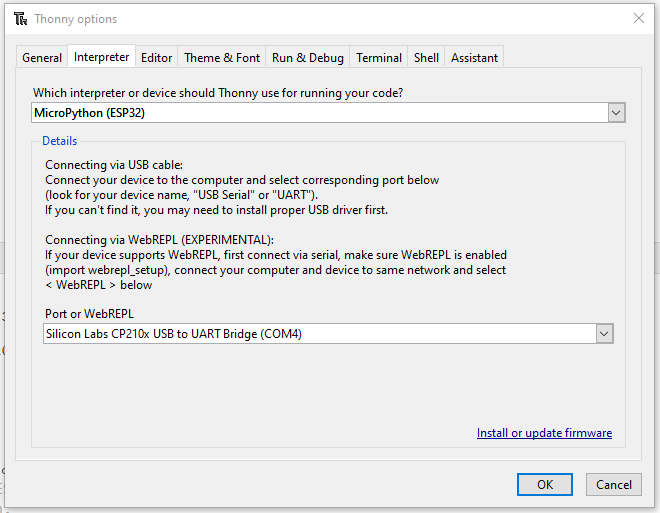The image size is (660, 513).
Task: Switch to the Terminal tab
Action: pos(379,58)
